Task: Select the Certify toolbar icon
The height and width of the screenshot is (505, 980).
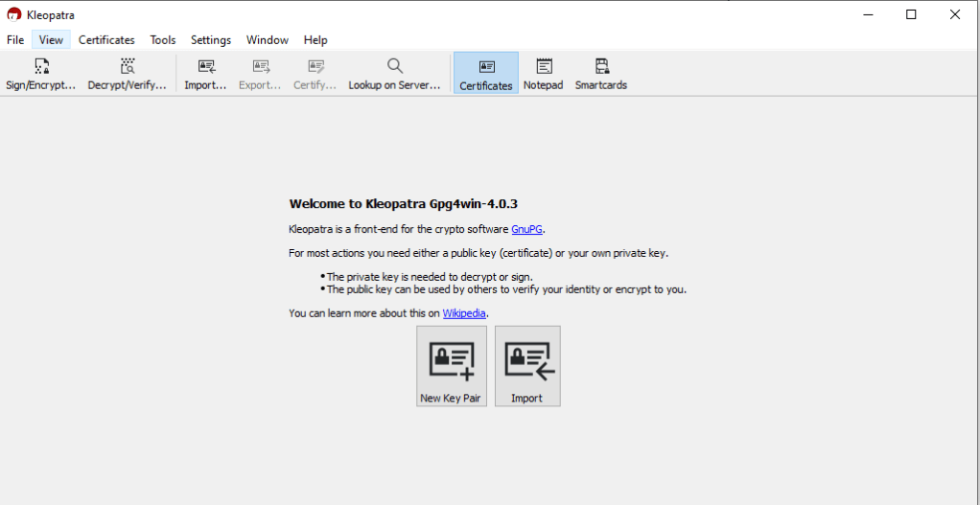Action: click(x=315, y=73)
